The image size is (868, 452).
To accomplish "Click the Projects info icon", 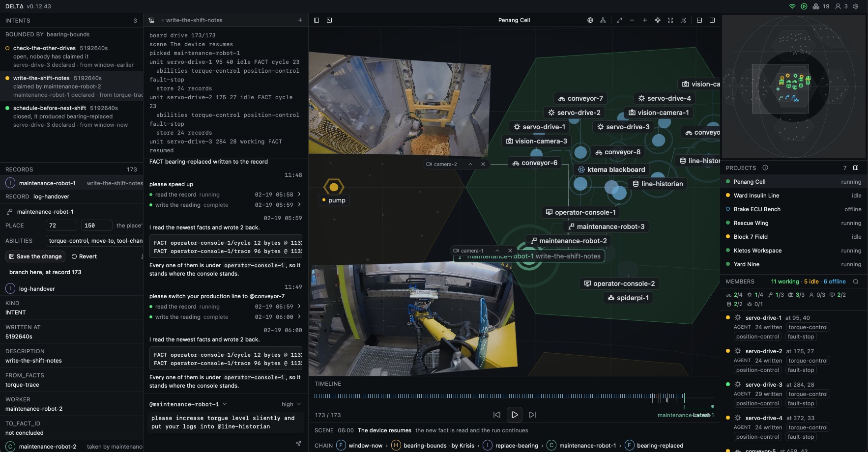I will 765,168.
